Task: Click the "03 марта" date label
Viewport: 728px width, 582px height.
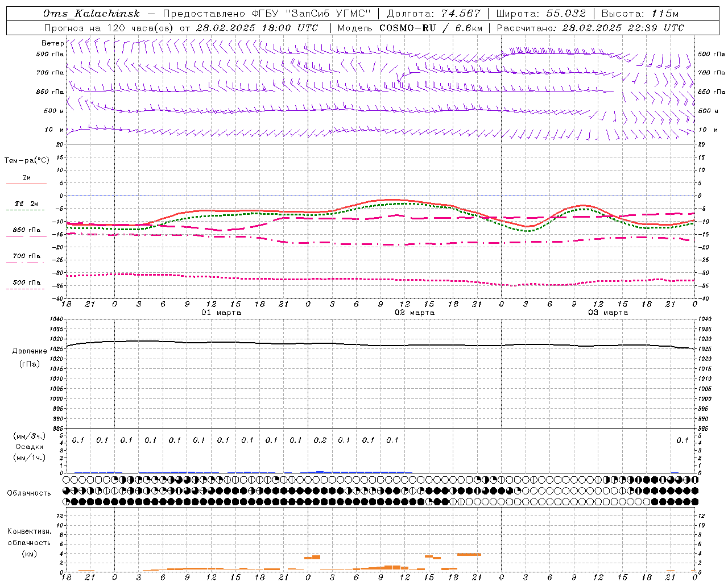Action: (x=609, y=313)
